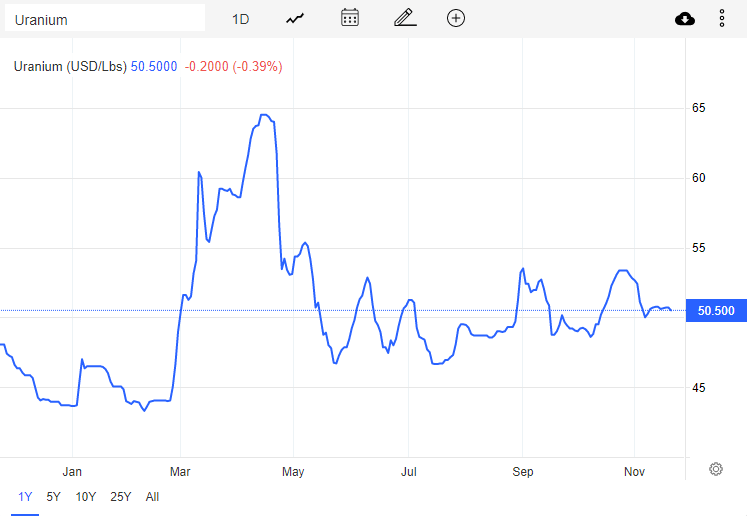Click the Sep date axis label
The image size is (747, 516).
click(523, 472)
